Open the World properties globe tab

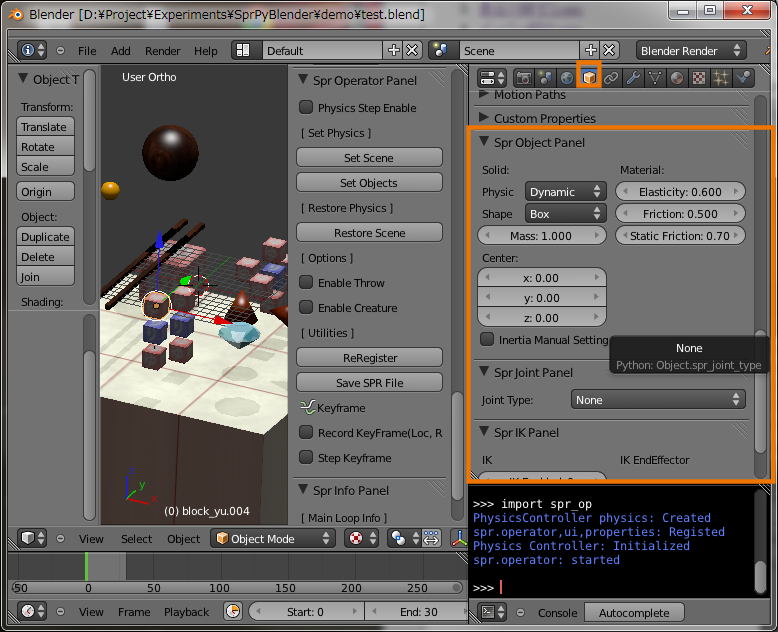(567, 78)
